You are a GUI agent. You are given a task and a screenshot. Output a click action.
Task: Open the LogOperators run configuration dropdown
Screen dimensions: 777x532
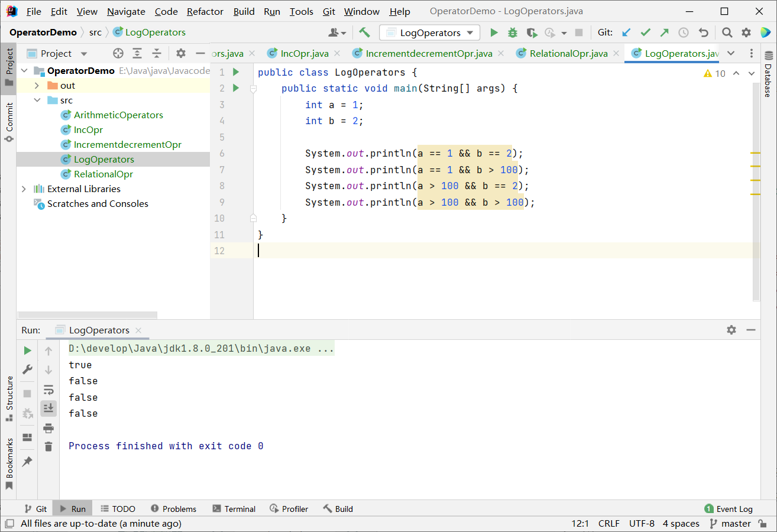point(430,33)
